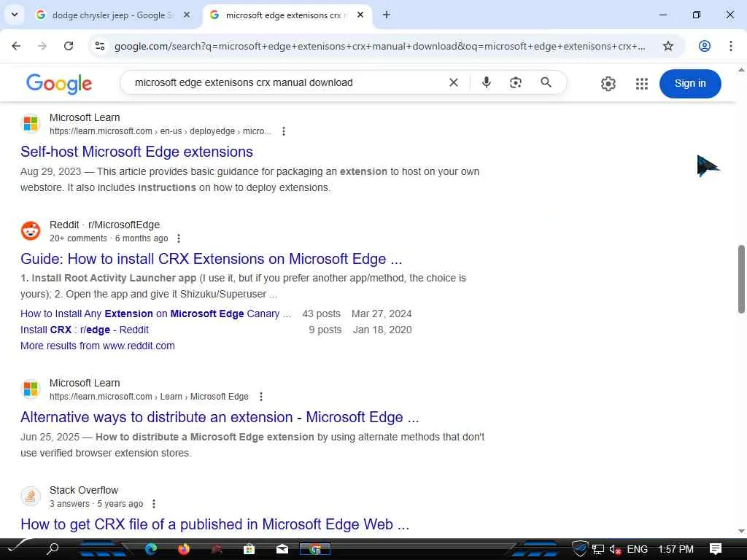Open Microsoft Store from taskbar

249,549
